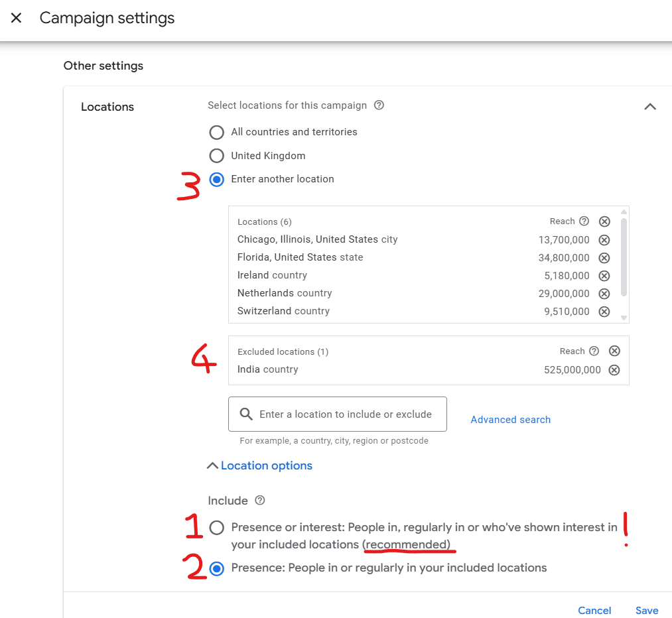Click India country text
Screen dimensions: 672x618
coord(268,369)
